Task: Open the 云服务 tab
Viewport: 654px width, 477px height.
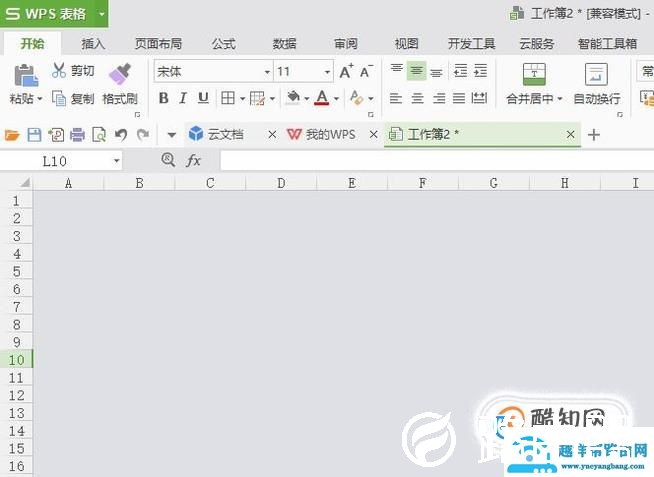Action: coord(536,44)
